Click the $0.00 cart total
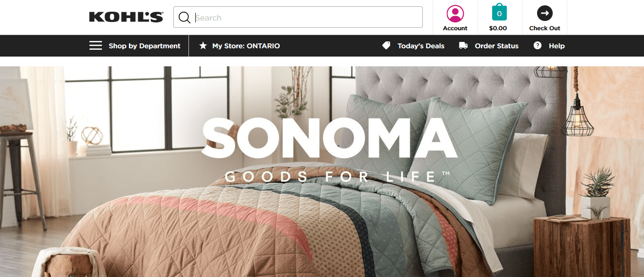 point(498,28)
